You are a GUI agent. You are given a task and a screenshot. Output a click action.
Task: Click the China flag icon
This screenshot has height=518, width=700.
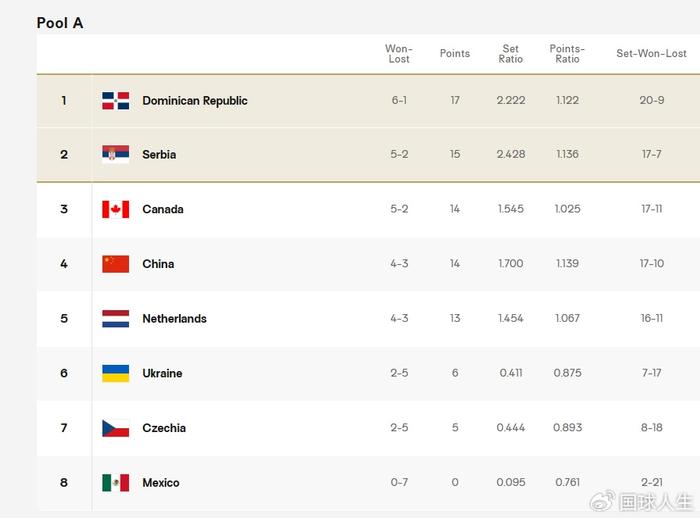(x=116, y=264)
